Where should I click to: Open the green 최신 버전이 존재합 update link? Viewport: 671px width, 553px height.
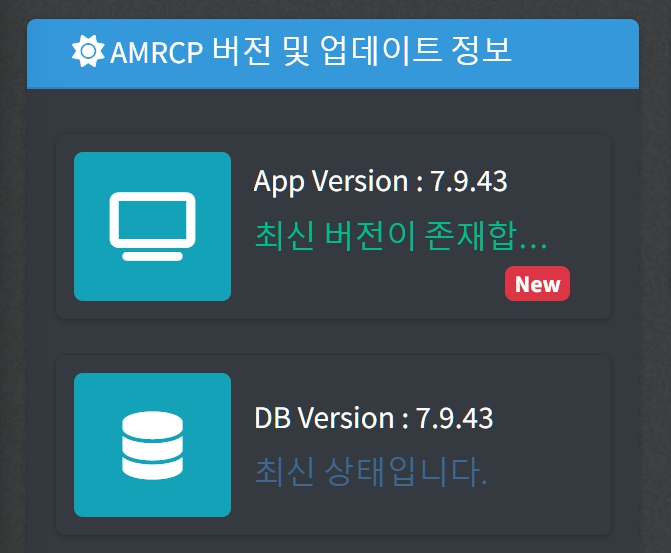400,236
